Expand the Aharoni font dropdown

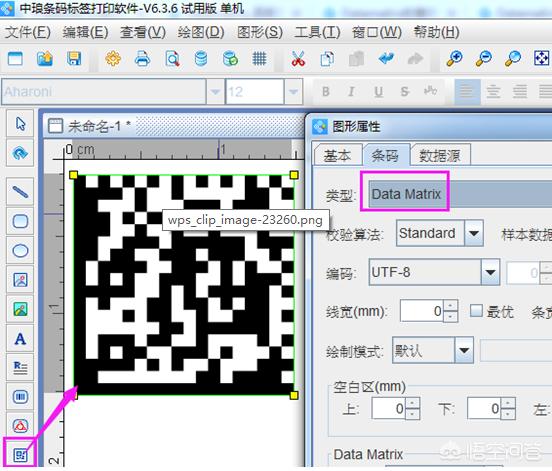pyautogui.click(x=215, y=92)
